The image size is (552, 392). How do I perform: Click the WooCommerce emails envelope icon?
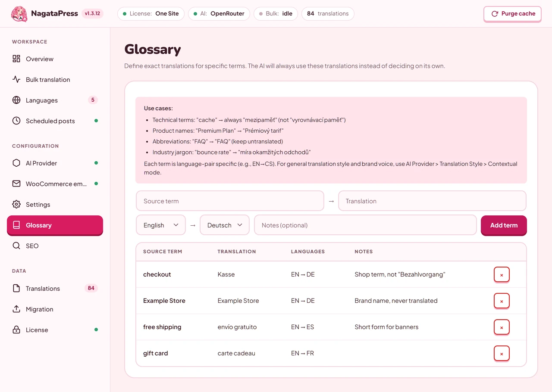16,184
